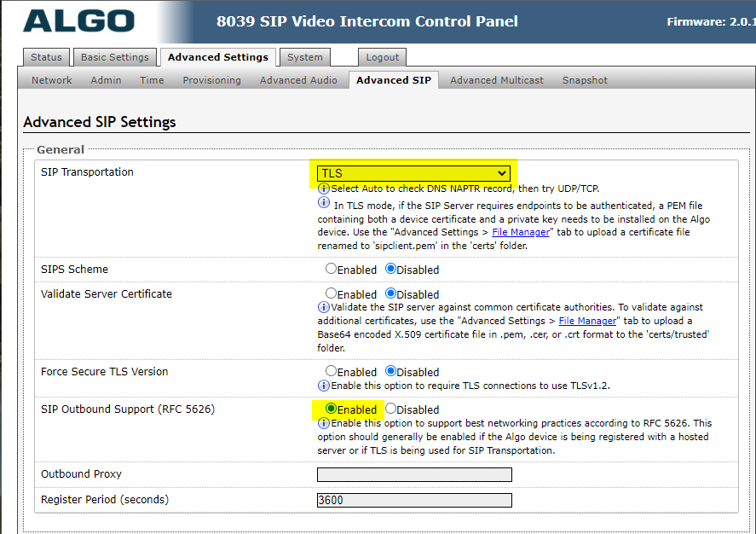Select Disabled for SIPS Scheme

point(390,269)
